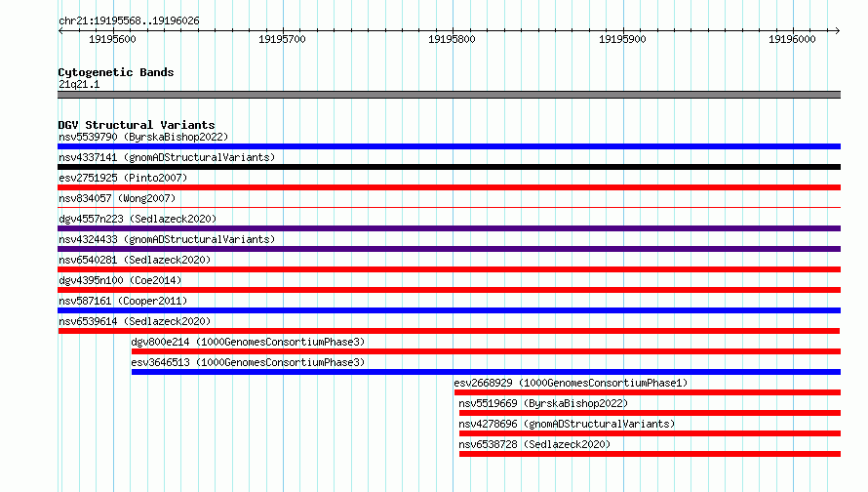Open variant nsv6538728 (Sedlazeck2020) label
868x492 pixels.
click(x=534, y=444)
